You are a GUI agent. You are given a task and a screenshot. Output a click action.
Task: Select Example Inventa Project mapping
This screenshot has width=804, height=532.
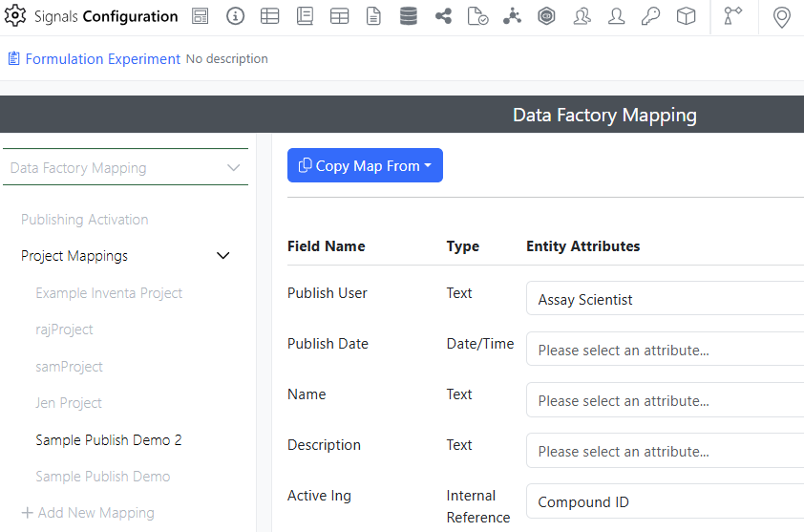pos(109,293)
